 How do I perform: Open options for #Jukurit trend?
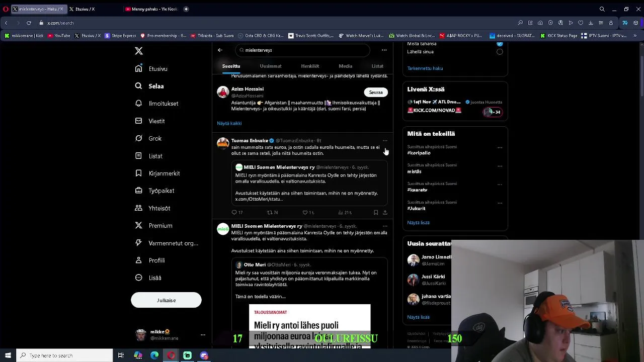[500, 203]
